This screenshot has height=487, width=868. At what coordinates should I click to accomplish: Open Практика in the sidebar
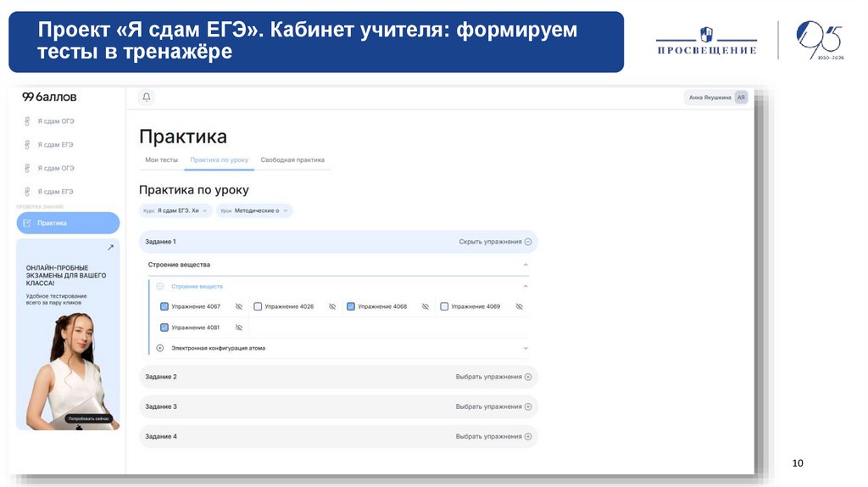tap(68, 223)
